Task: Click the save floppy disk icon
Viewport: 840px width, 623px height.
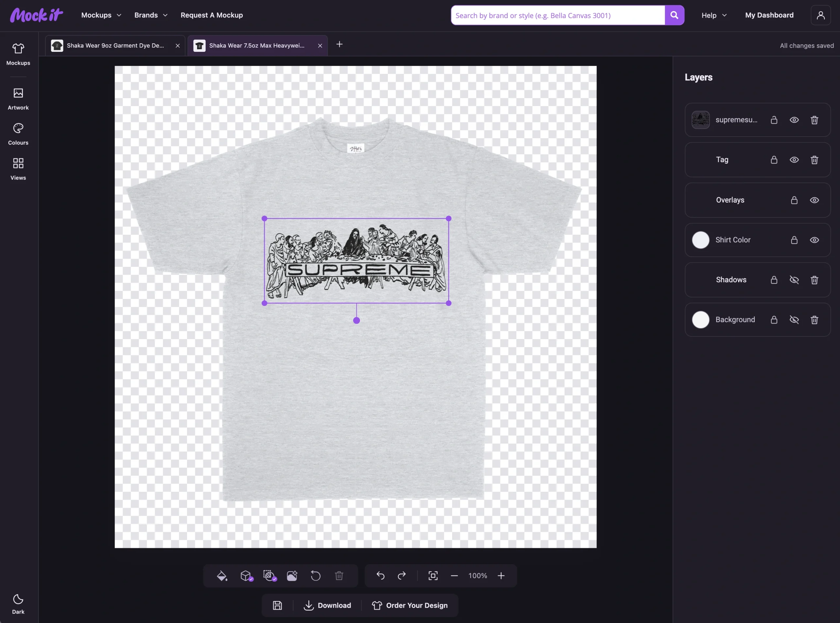Action: pos(278,605)
